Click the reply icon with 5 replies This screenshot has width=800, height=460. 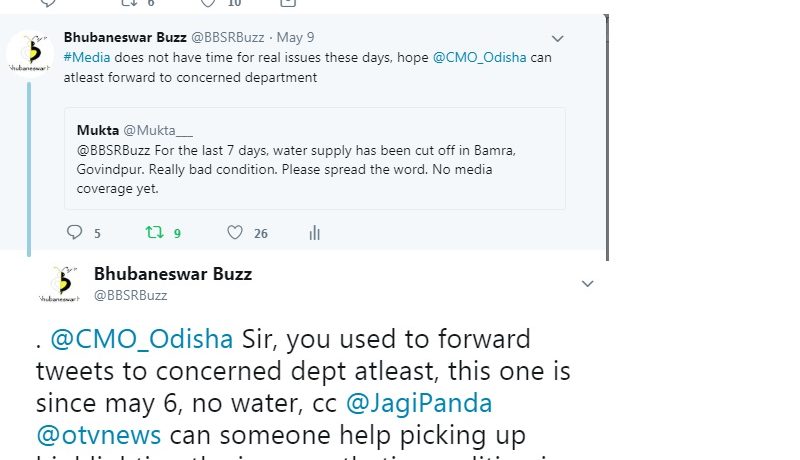coord(74,233)
